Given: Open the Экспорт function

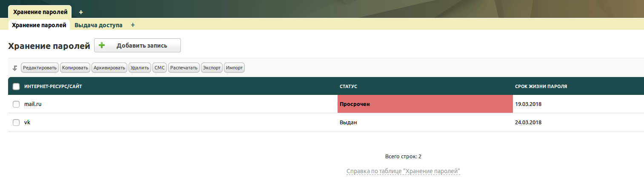Looking at the screenshot, I should coord(212,68).
